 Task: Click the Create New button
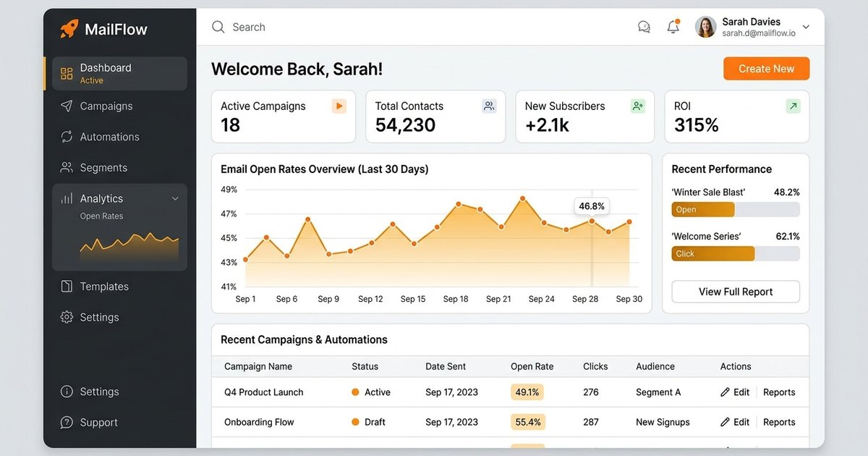click(x=766, y=69)
